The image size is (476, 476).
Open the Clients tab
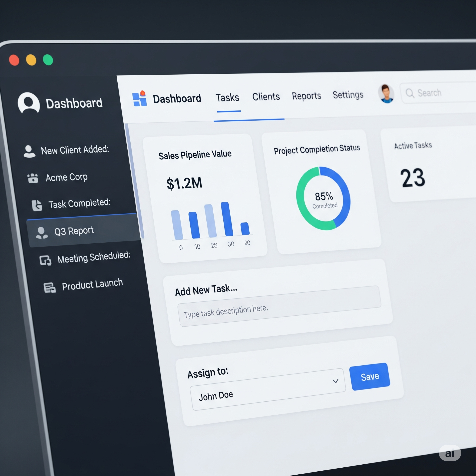(266, 97)
